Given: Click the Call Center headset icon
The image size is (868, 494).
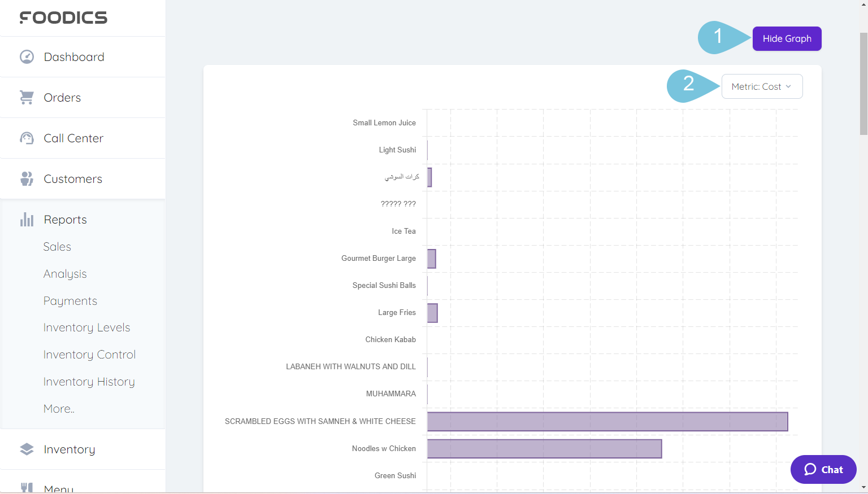Looking at the screenshot, I should pos(27,138).
